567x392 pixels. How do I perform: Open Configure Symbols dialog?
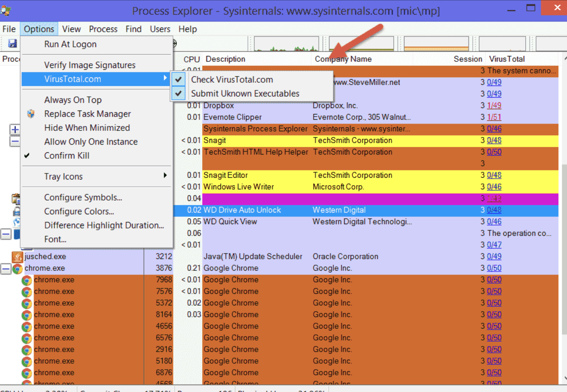(97, 198)
